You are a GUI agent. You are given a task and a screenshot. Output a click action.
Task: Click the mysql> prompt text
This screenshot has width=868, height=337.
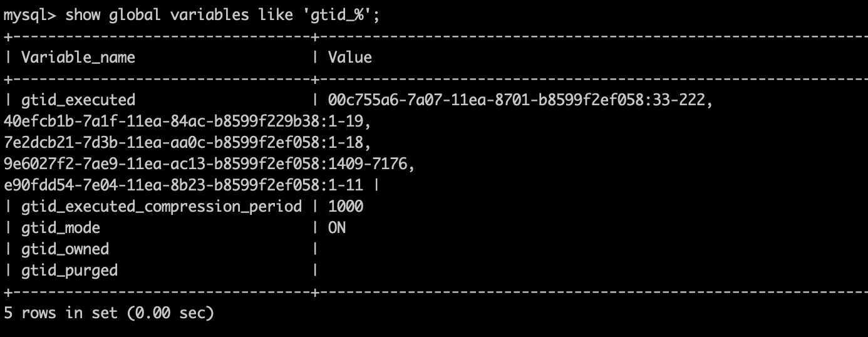click(x=30, y=15)
